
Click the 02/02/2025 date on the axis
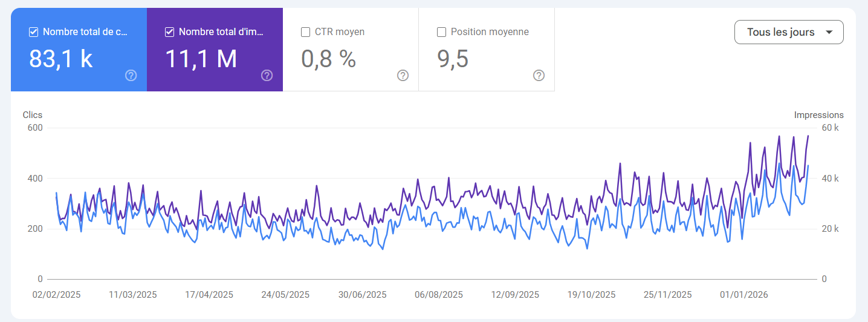(x=56, y=295)
